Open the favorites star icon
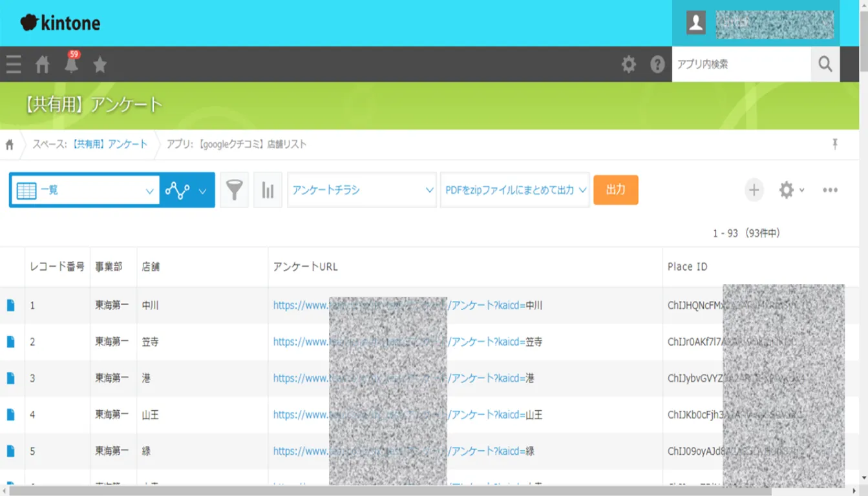This screenshot has width=868, height=496. click(x=100, y=65)
